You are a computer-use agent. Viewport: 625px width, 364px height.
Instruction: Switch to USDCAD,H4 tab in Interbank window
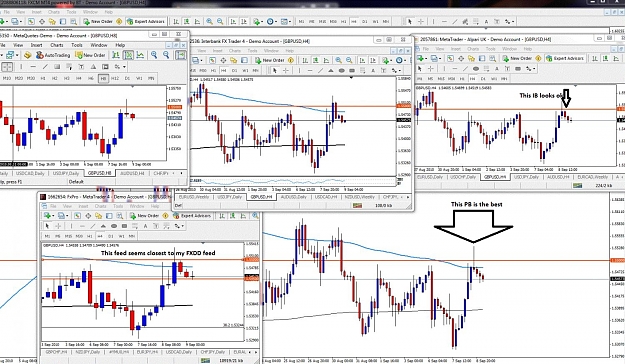click(x=326, y=197)
